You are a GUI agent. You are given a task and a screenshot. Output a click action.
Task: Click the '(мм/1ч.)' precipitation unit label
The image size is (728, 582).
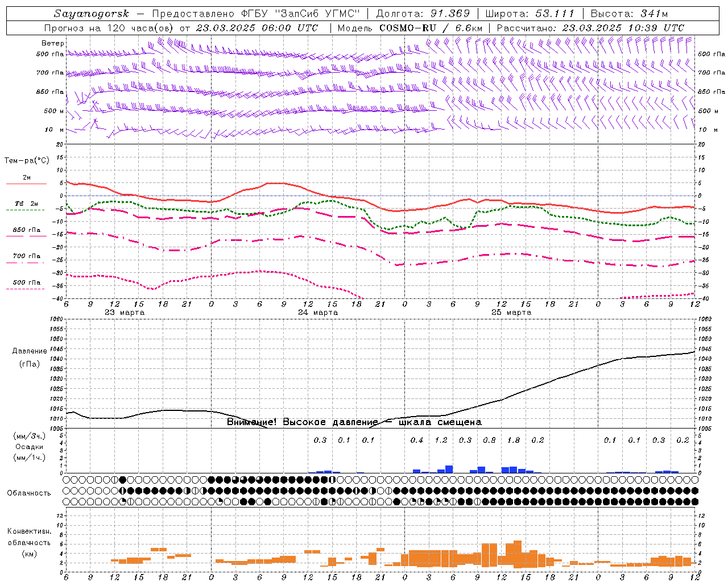[x=29, y=458]
